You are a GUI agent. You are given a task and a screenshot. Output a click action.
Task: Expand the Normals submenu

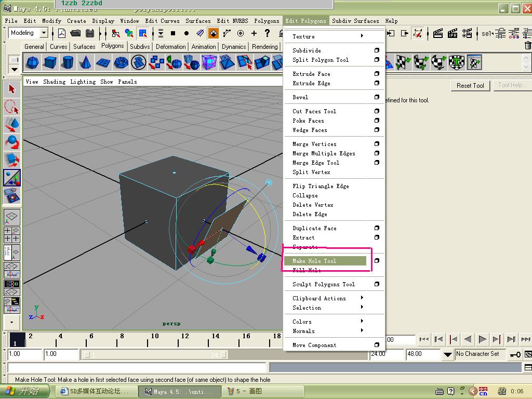362,330
